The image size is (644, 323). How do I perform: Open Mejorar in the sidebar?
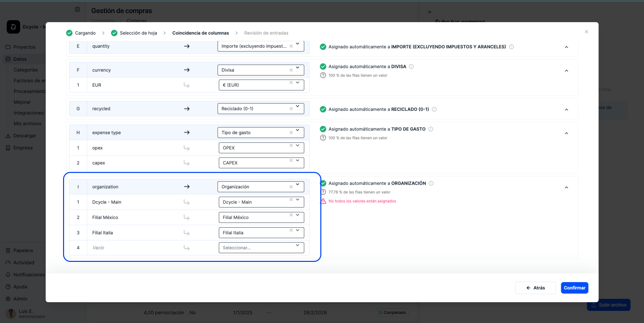click(22, 102)
